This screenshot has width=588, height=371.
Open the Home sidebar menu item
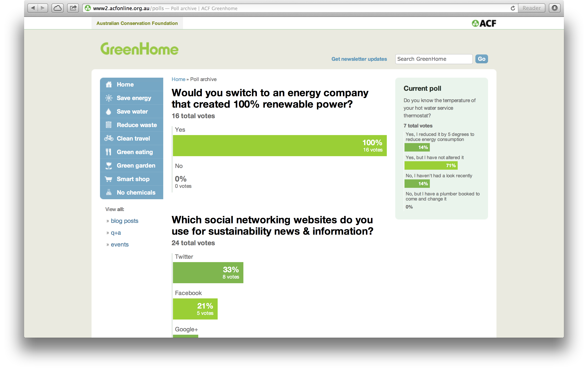[x=132, y=84]
